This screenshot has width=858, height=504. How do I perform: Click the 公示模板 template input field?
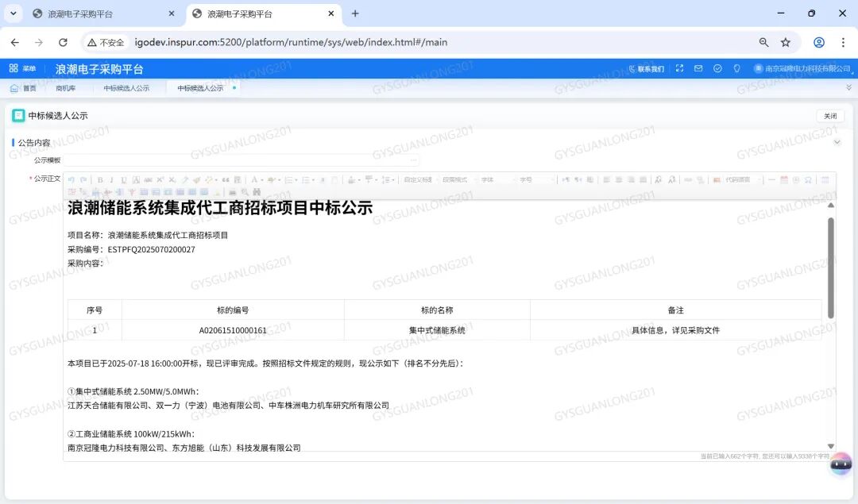[x=238, y=160]
